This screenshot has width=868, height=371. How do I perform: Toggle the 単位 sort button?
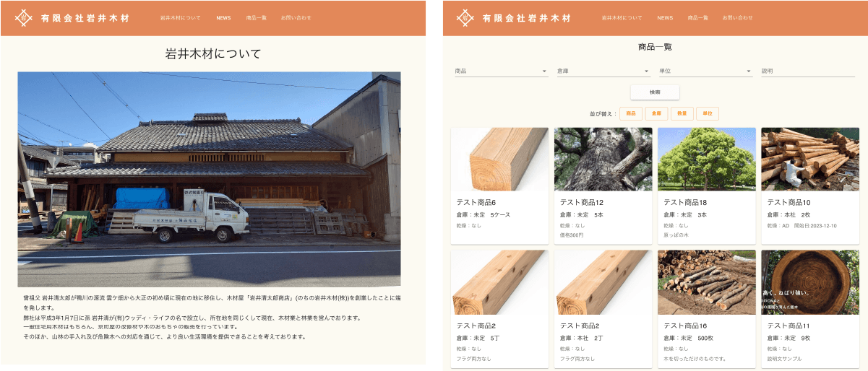(x=707, y=113)
